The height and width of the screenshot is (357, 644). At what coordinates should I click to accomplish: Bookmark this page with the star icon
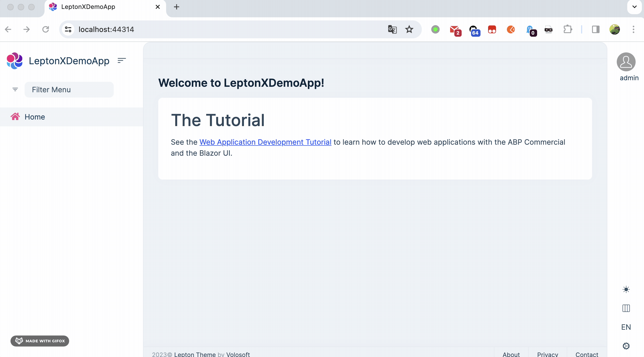click(x=409, y=29)
